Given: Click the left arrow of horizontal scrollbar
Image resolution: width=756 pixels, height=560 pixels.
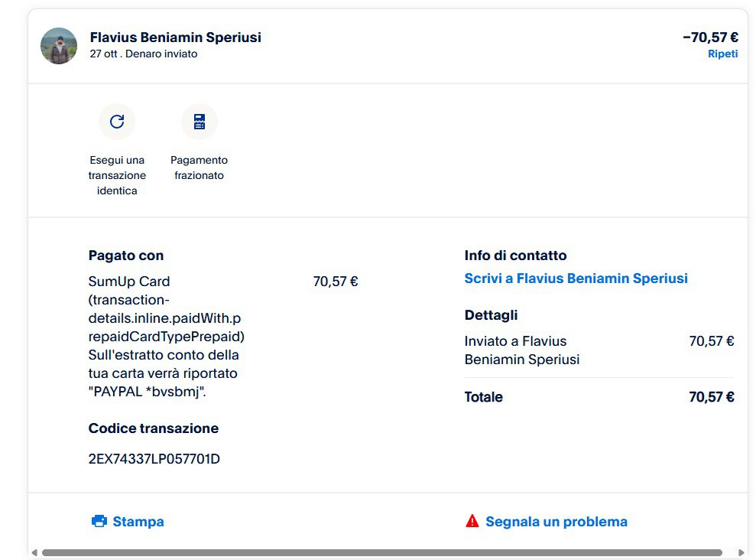Looking at the screenshot, I should pyautogui.click(x=34, y=552).
